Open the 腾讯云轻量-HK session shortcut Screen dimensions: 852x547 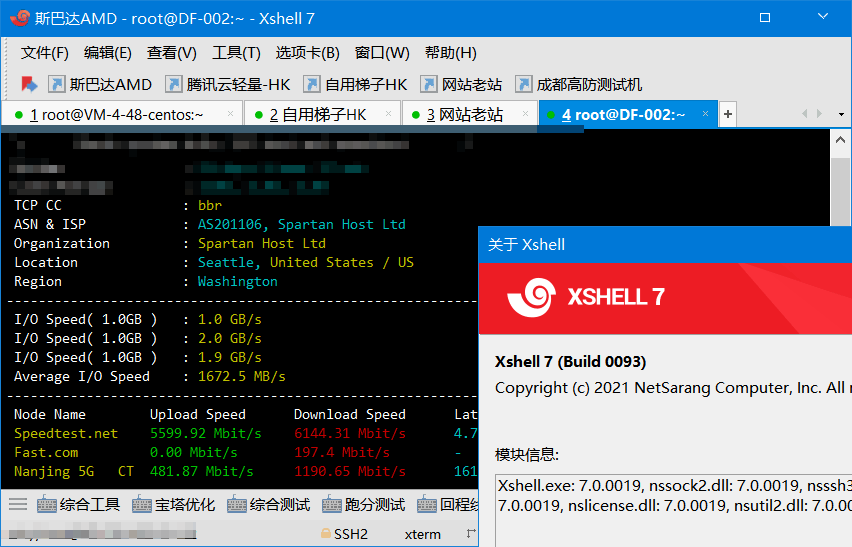228,84
